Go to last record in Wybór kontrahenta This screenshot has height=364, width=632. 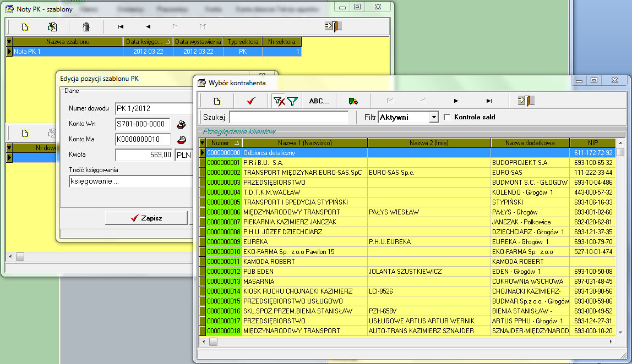coord(489,101)
